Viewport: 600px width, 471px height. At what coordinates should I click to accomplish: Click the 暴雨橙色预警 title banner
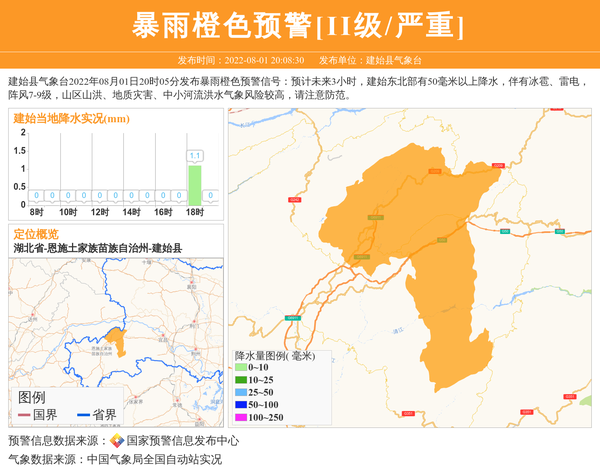click(x=299, y=26)
